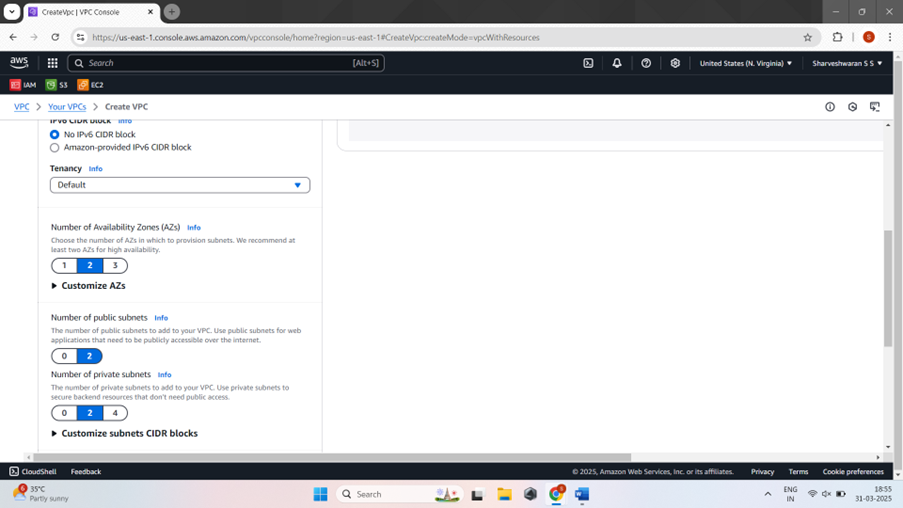Image resolution: width=903 pixels, height=508 pixels.
Task: Open Feedback in the footer
Action: point(86,472)
